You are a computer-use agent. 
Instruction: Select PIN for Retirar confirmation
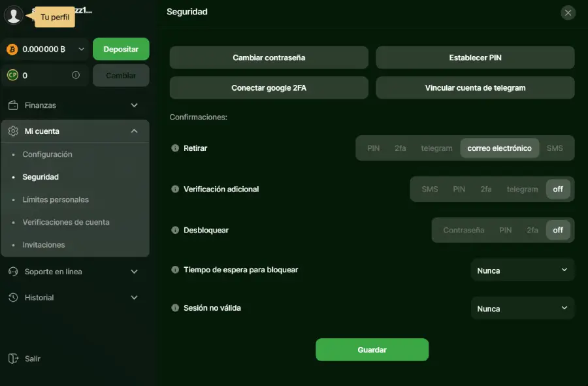tap(373, 148)
